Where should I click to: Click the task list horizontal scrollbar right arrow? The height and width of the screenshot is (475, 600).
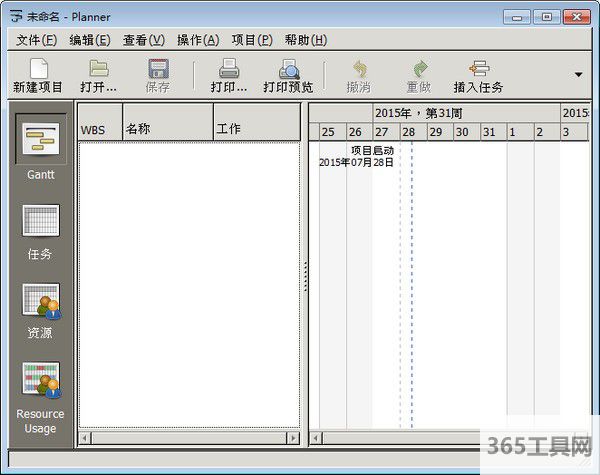(293, 438)
